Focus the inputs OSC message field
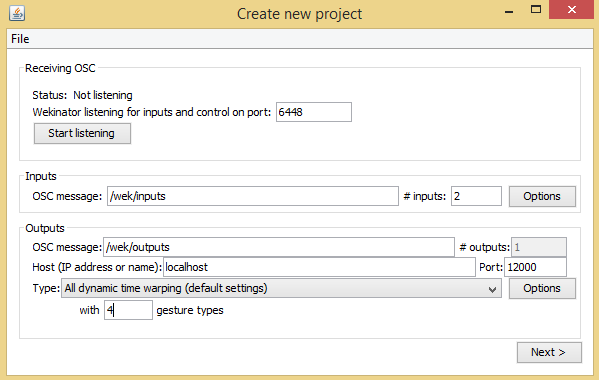The width and height of the screenshot is (599, 380). tap(253, 196)
